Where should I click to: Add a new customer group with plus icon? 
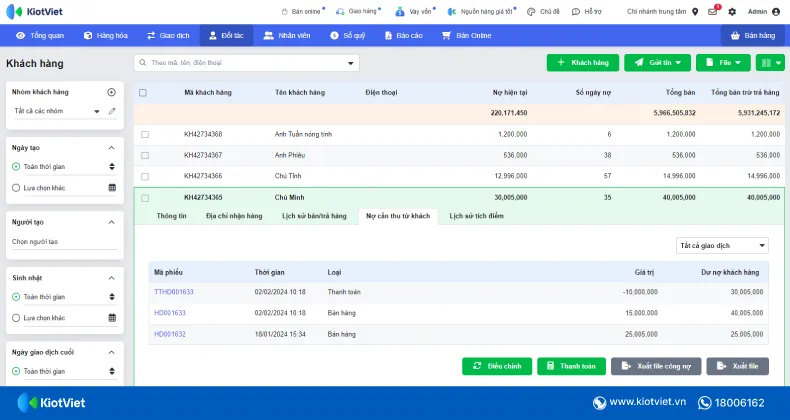[112, 92]
